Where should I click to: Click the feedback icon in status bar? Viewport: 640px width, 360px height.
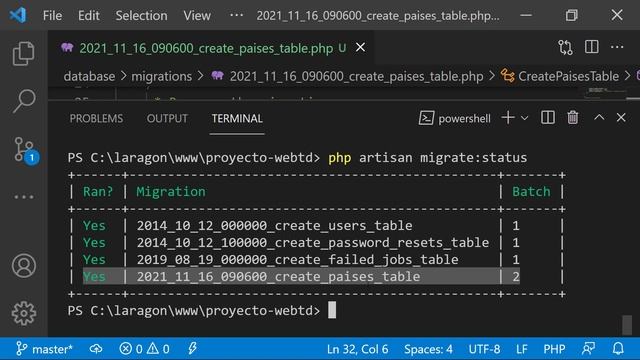pyautogui.click(x=588, y=349)
